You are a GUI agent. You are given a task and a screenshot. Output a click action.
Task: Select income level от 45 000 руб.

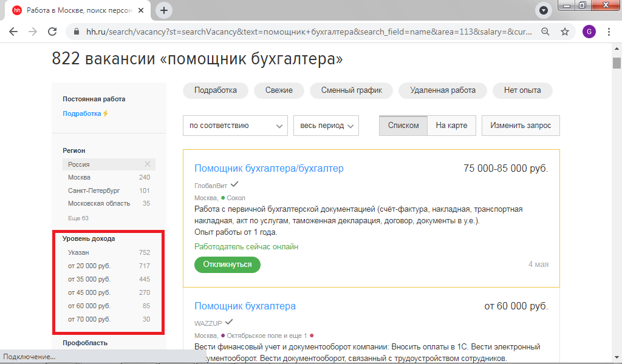point(89,292)
